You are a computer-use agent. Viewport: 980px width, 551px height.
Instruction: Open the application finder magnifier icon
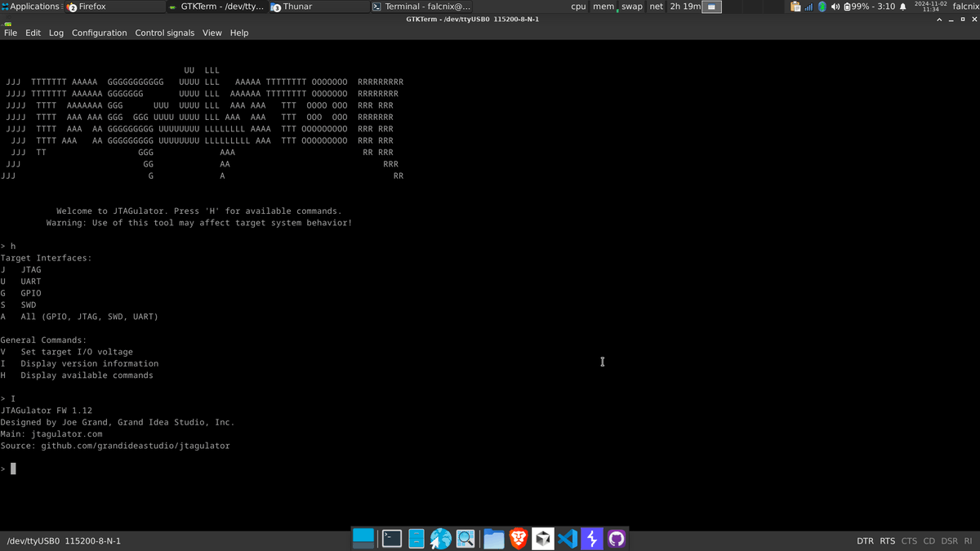(465, 538)
